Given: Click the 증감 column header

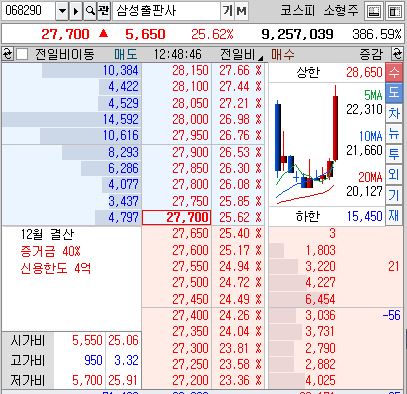Looking at the screenshot, I should pyautogui.click(x=371, y=54).
